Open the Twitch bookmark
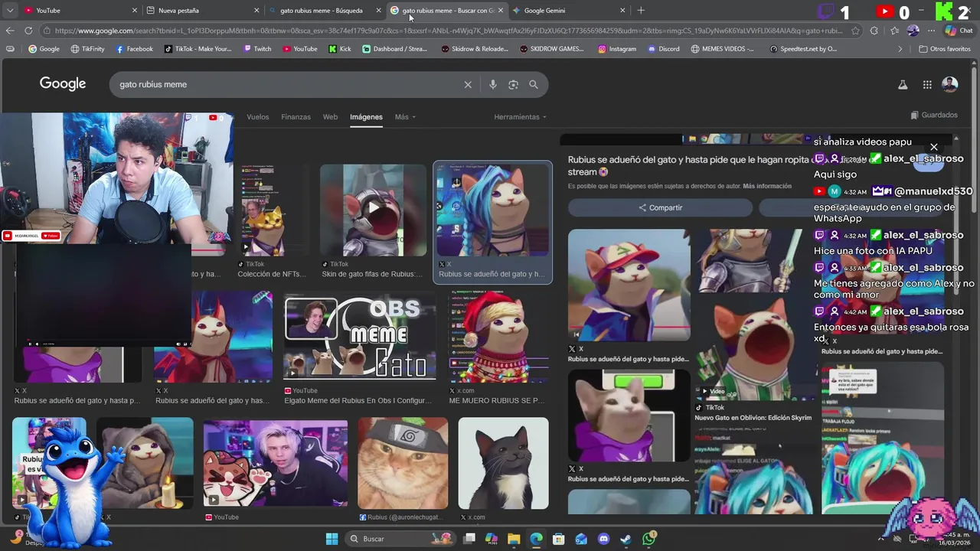The width and height of the screenshot is (980, 551). pos(256,49)
